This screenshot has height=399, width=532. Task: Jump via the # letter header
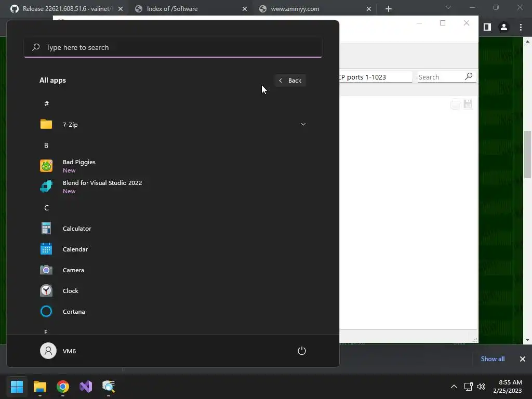pos(46,104)
